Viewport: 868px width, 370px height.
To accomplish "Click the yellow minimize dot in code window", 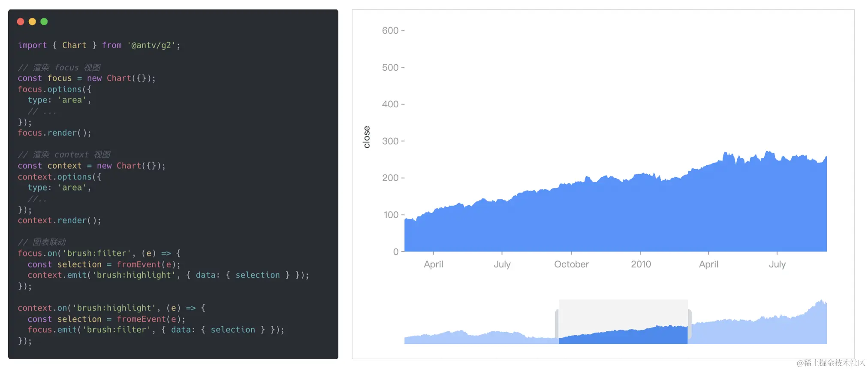I will coord(32,21).
